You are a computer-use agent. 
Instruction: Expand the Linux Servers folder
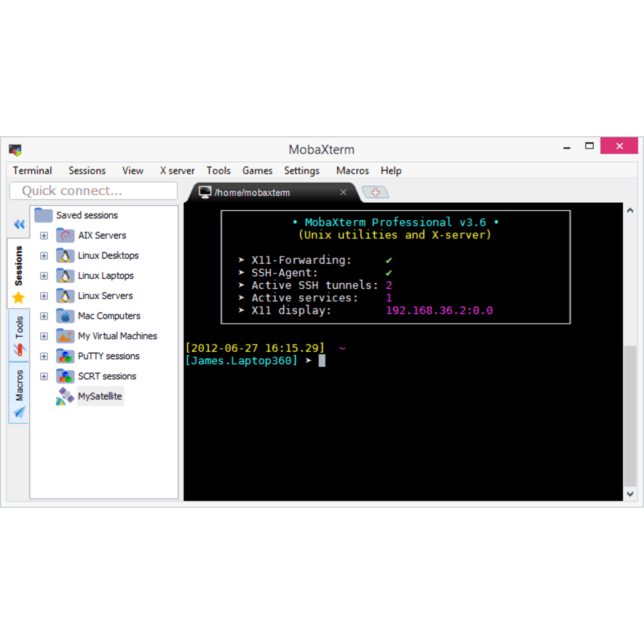point(44,296)
